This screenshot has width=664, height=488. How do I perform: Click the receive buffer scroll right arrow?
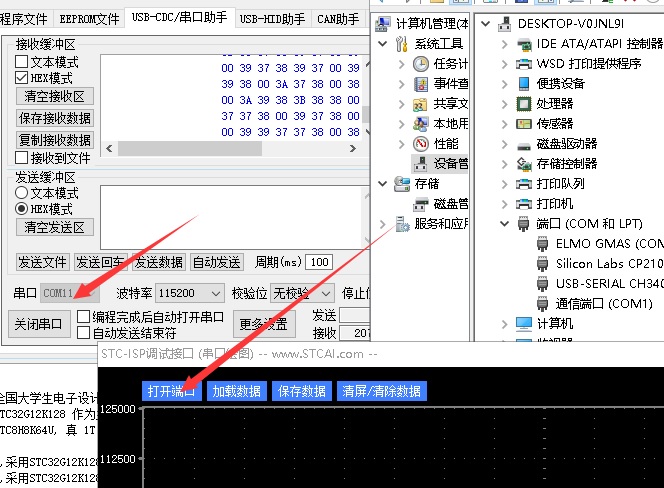(353, 149)
